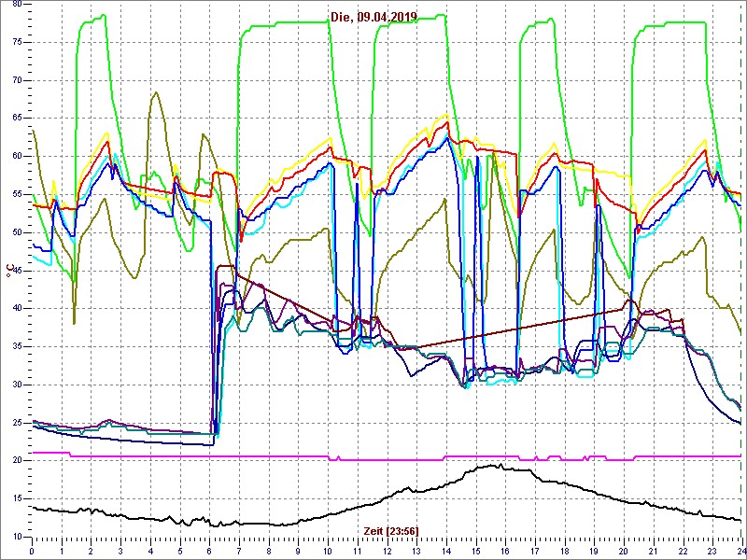The image size is (747, 560).
Task: Click hour 0 on the time axis
Action: click(32, 551)
